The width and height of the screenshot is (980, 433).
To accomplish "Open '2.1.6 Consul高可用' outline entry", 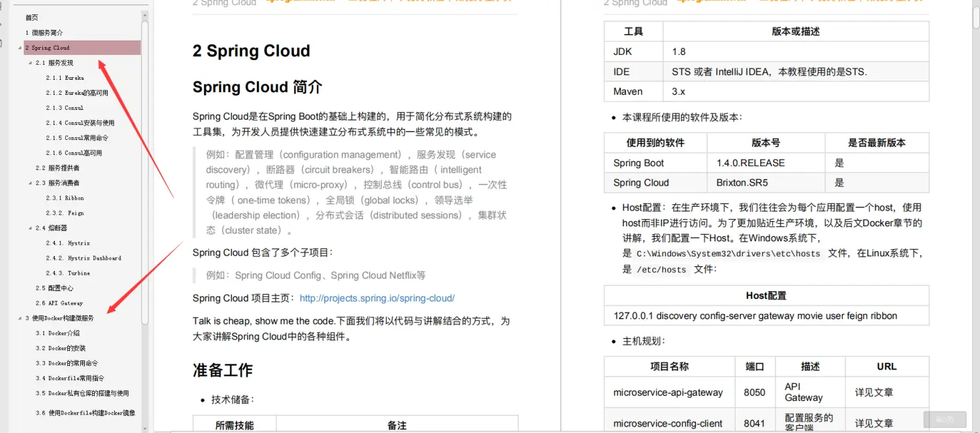I will pyautogui.click(x=74, y=153).
